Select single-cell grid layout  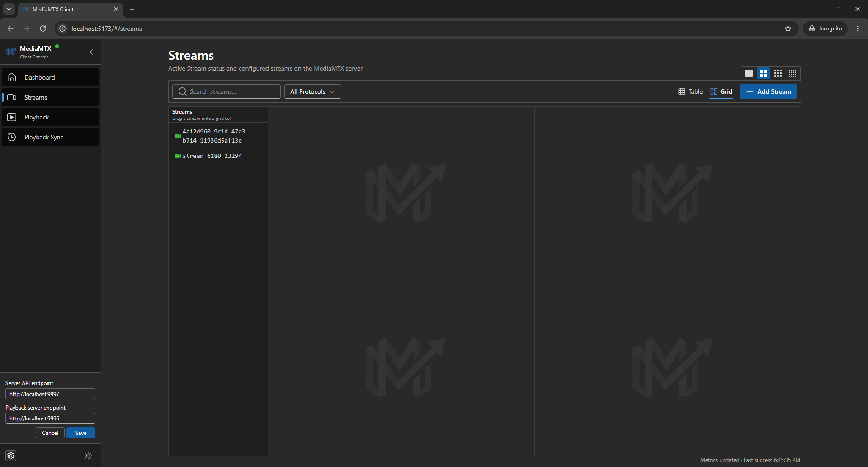point(749,73)
